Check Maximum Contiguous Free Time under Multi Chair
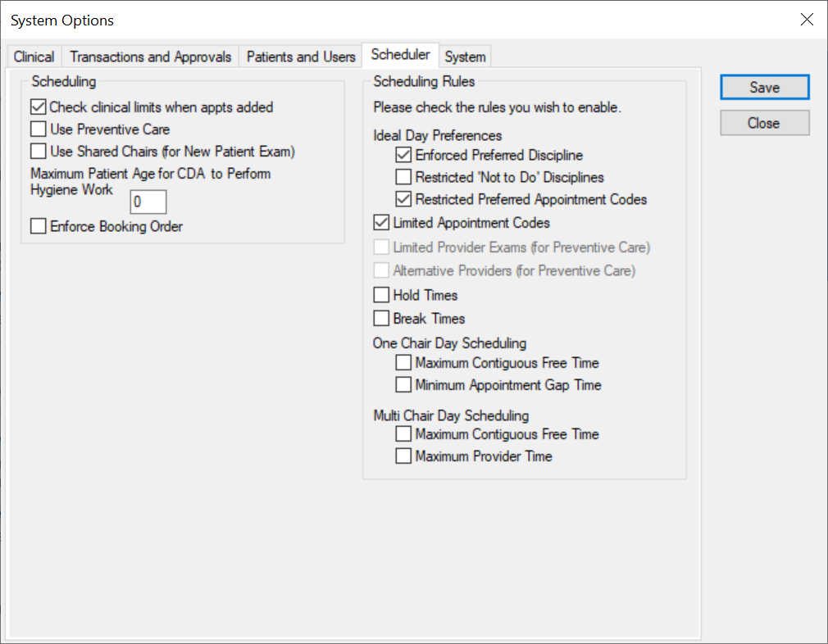 click(403, 434)
